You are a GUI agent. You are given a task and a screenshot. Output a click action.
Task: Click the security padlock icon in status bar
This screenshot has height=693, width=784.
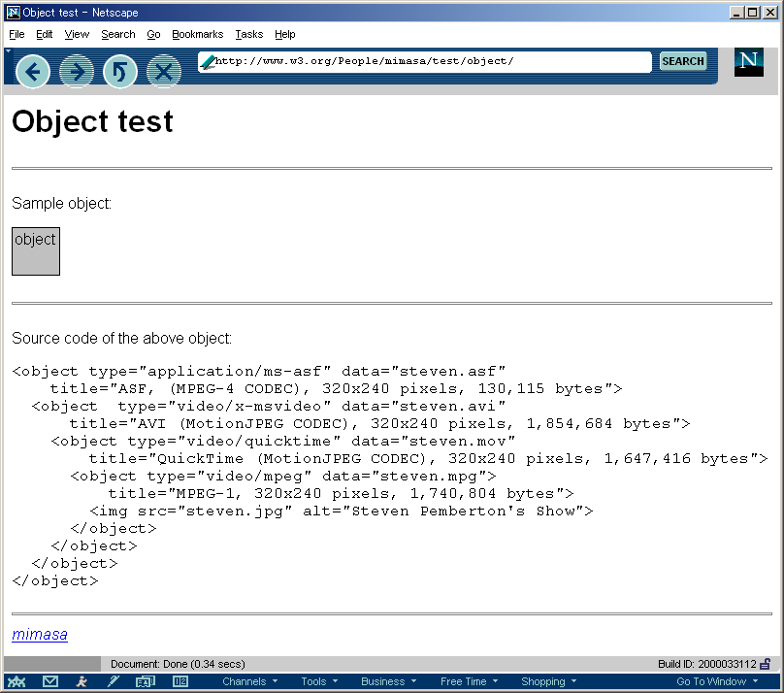(x=765, y=664)
